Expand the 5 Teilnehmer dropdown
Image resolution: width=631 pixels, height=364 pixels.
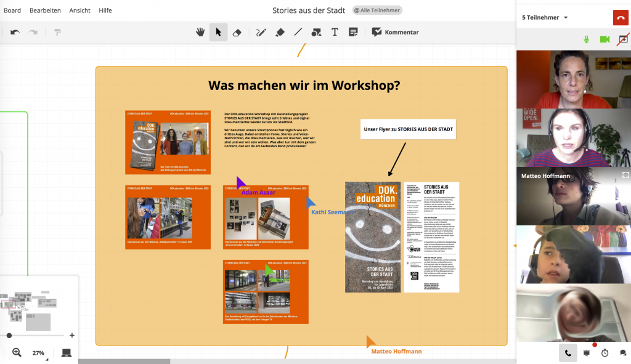[545, 18]
